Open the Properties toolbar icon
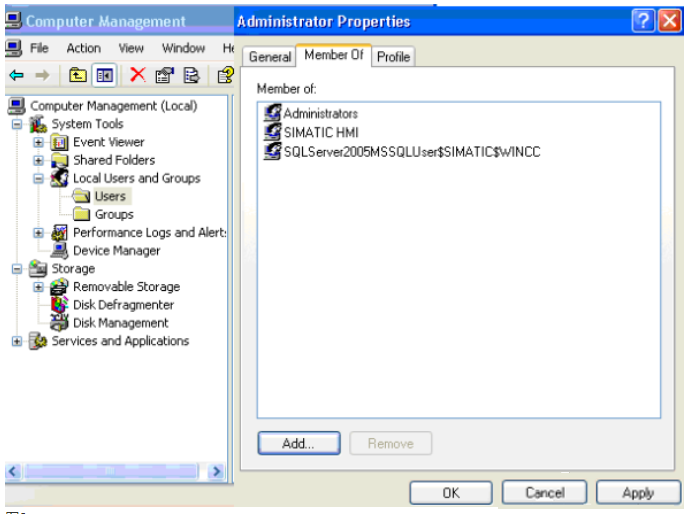Viewport: 687px width, 514px height. click(164, 75)
